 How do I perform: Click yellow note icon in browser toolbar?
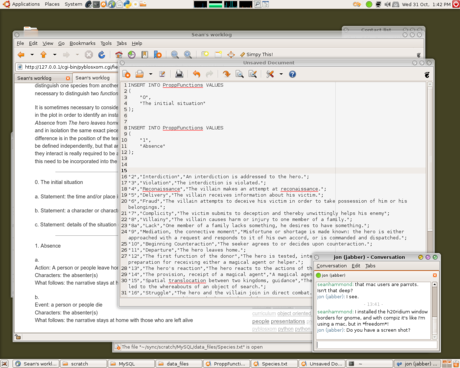205,54
